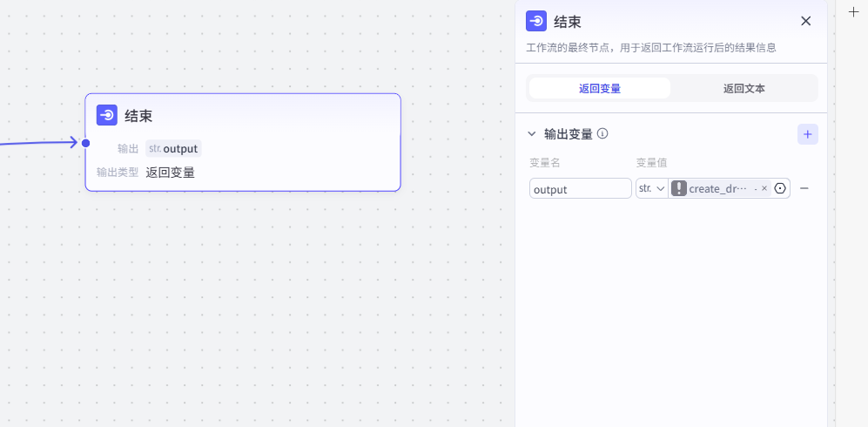
Task: Add a new output variable with plus
Action: pos(807,134)
